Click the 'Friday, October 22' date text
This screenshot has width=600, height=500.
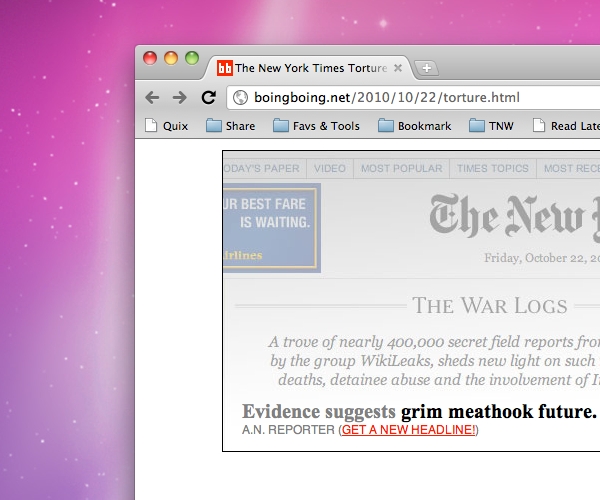coord(542,258)
